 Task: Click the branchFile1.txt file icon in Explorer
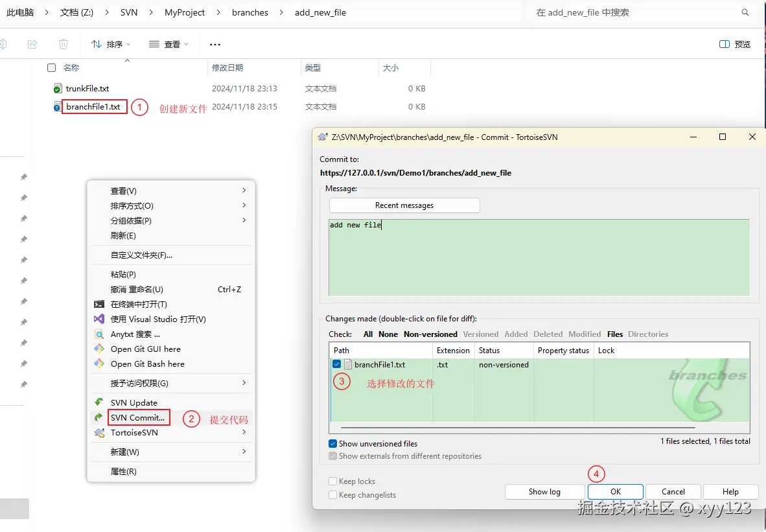(x=58, y=106)
